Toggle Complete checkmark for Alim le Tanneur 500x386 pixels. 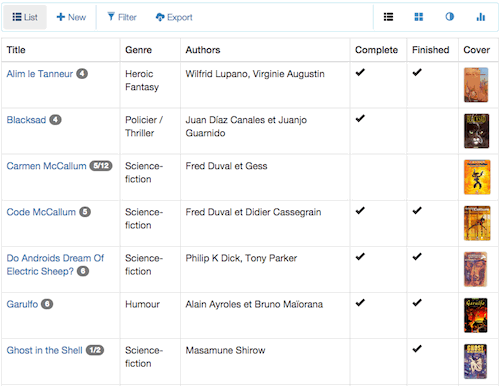360,72
